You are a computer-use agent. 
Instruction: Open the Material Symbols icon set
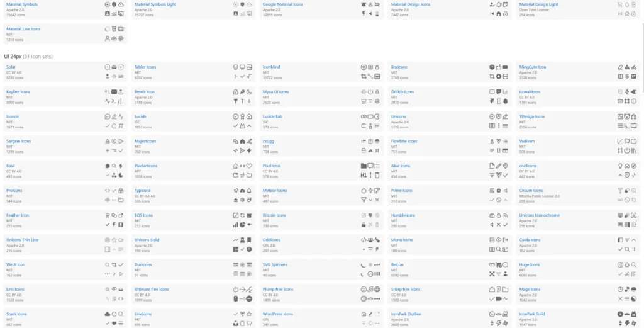22,4
